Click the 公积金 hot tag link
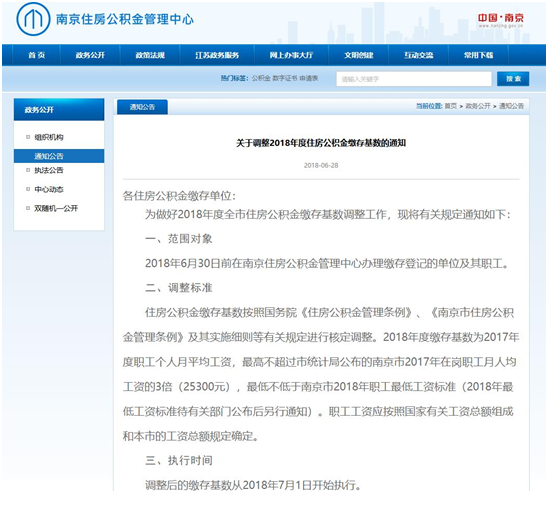 (x=261, y=78)
